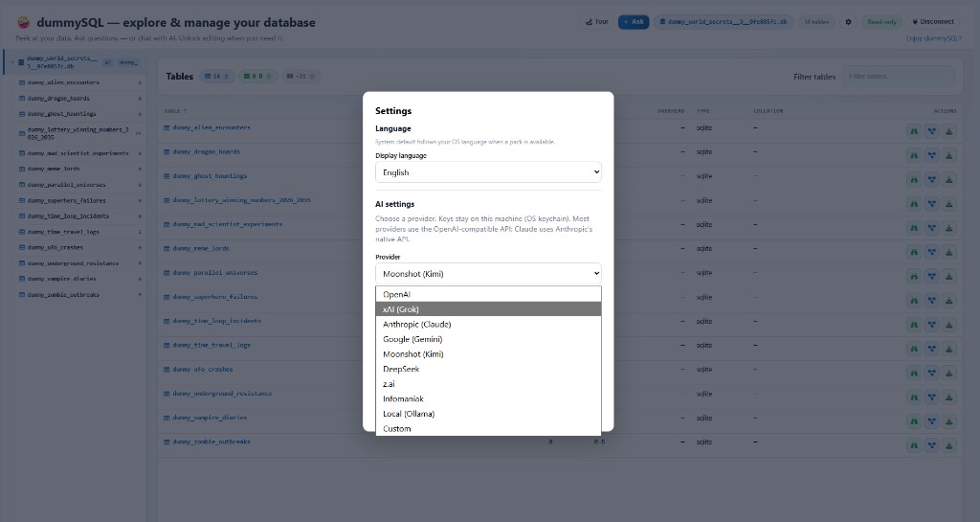
Task: Export dummy_alien_encounters with download icon
Action: 948,131
